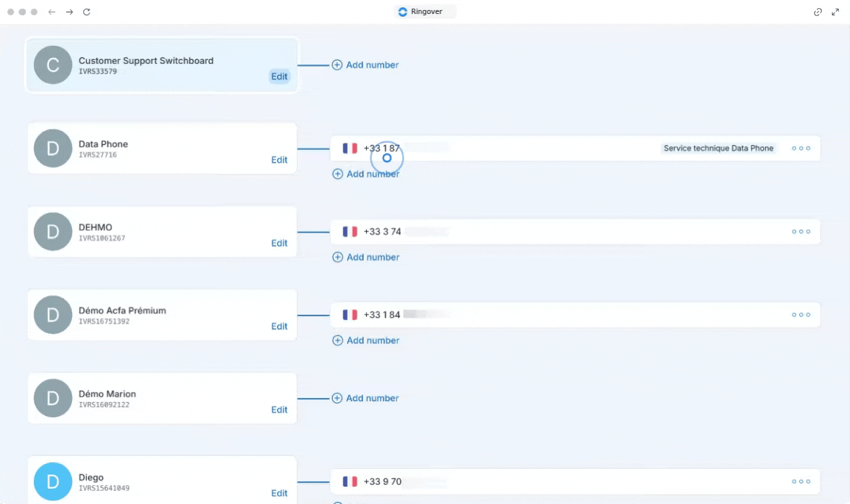The image size is (850, 504).
Task: Click Service technique Data Phone label
Action: pos(719,148)
